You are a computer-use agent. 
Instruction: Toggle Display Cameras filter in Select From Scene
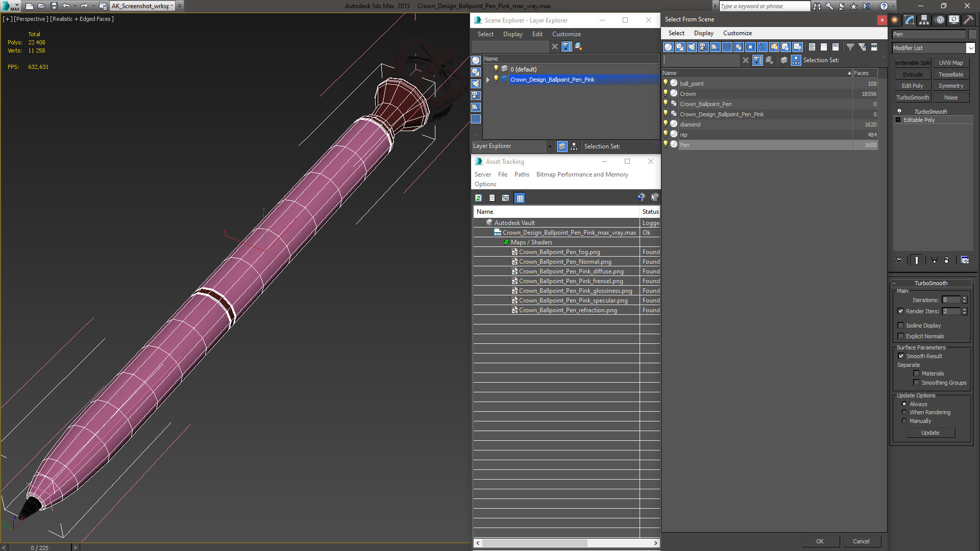pyautogui.click(x=703, y=47)
